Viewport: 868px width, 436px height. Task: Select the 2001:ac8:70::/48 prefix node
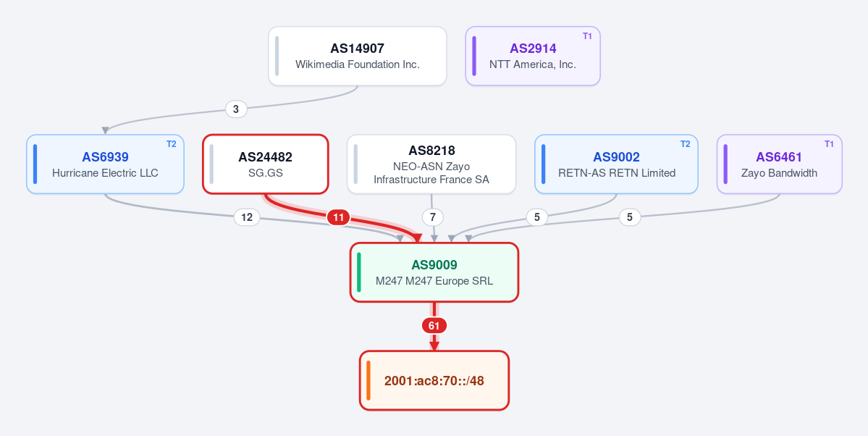[434, 381]
